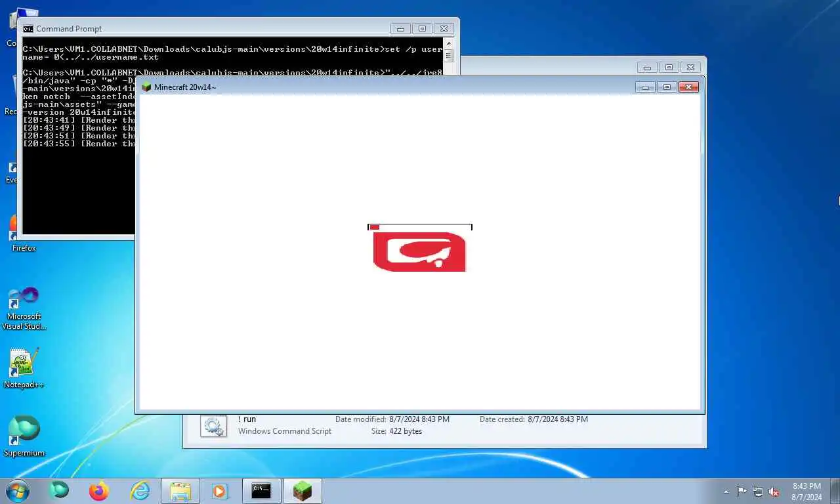Open Windows Media Player from the taskbar
This screenshot has width=840, height=504.
tap(220, 491)
